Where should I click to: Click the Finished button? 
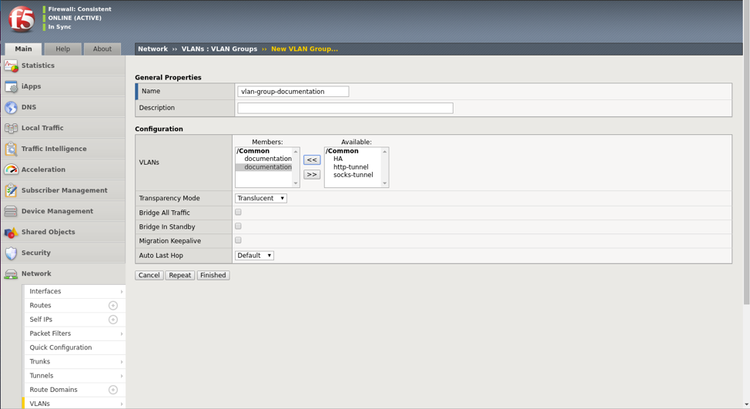pyautogui.click(x=212, y=275)
